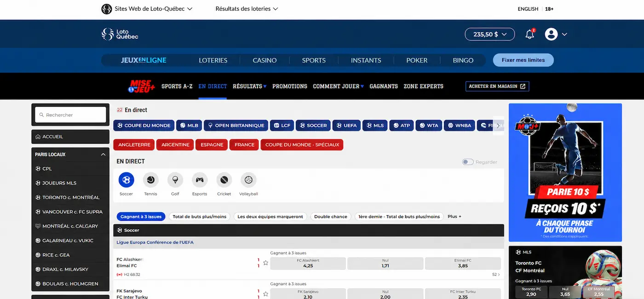Expand Sites Web de Loto-Québec dropdown
This screenshot has height=299, width=644.
pos(154,9)
